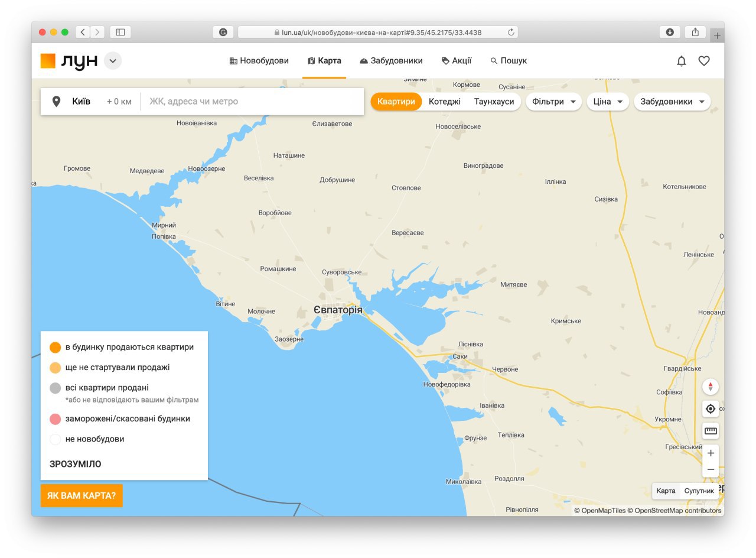
Task: Show Safari downloads
Action: point(670,32)
